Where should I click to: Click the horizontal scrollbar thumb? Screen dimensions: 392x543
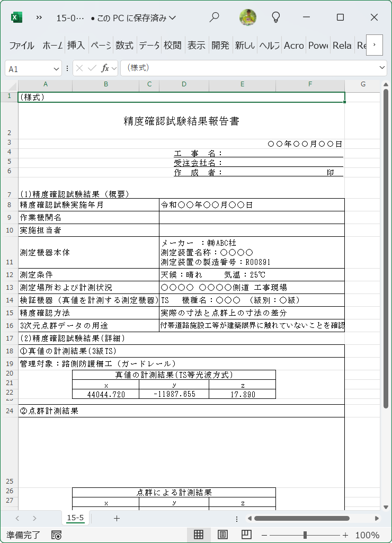coord(301,519)
